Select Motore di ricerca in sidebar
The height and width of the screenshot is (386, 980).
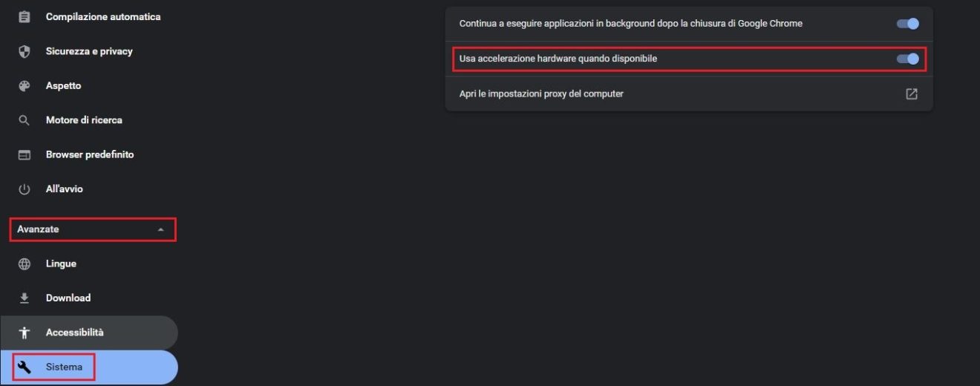click(84, 120)
